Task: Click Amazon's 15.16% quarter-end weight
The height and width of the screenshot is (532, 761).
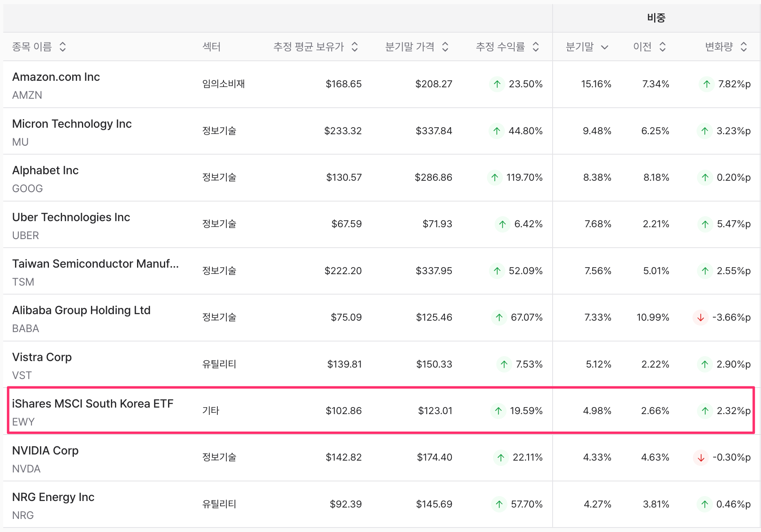Action: 596,84
